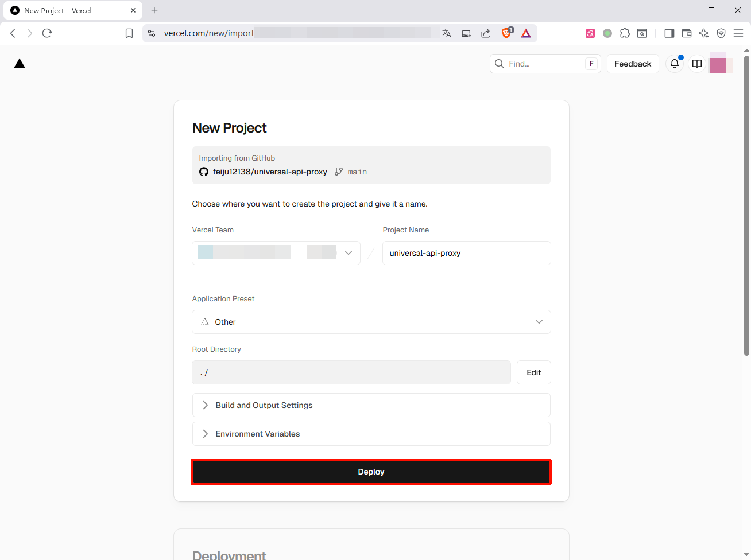Click the share page icon

[486, 33]
